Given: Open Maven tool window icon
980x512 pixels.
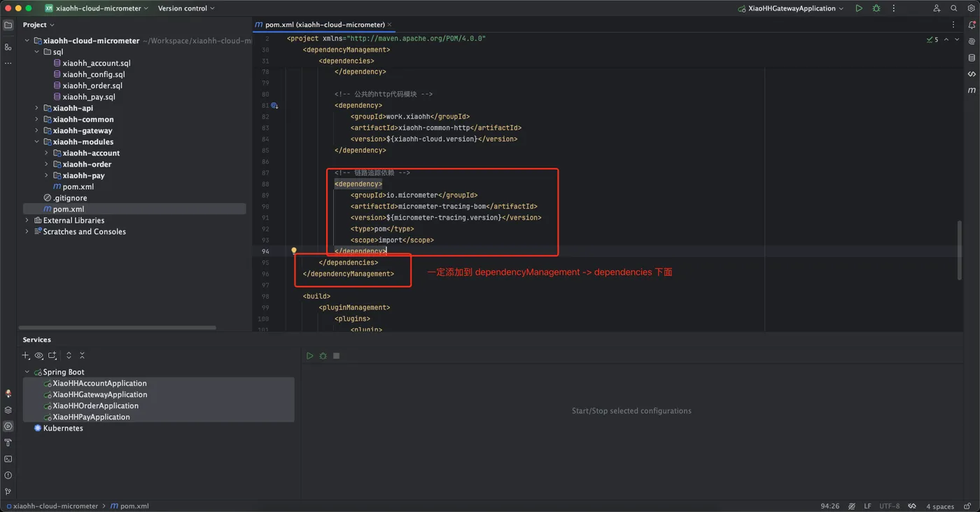Looking at the screenshot, I should [972, 90].
